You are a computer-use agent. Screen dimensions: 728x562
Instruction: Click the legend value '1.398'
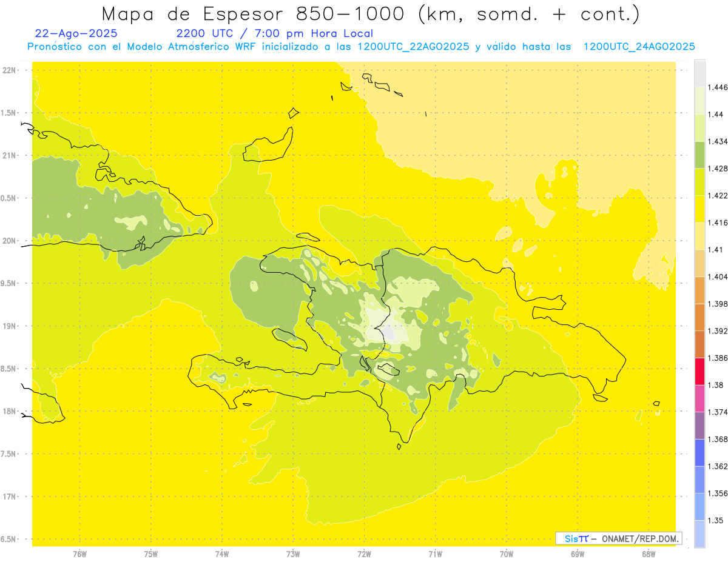[718, 304]
